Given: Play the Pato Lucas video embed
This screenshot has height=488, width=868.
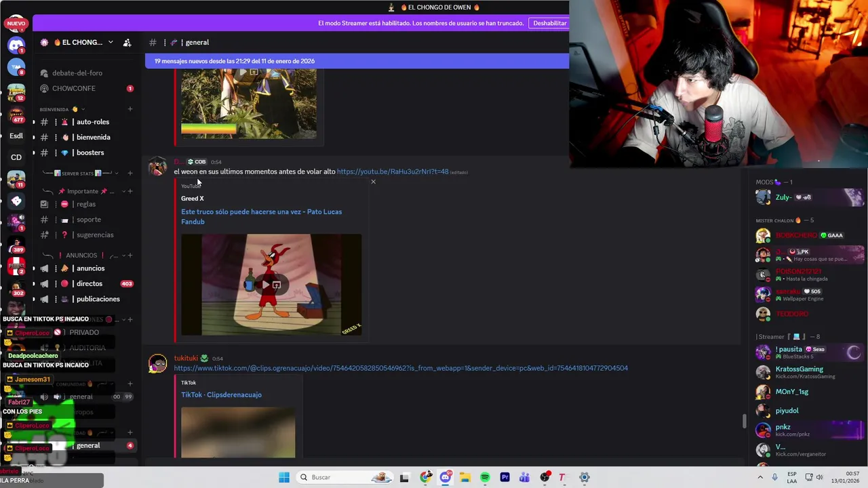Looking at the screenshot, I should [265, 285].
